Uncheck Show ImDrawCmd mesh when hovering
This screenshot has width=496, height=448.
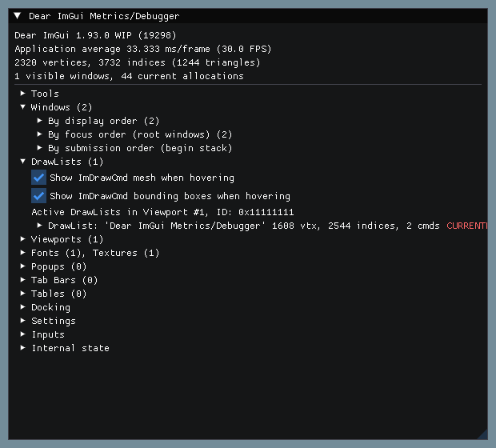(x=38, y=178)
